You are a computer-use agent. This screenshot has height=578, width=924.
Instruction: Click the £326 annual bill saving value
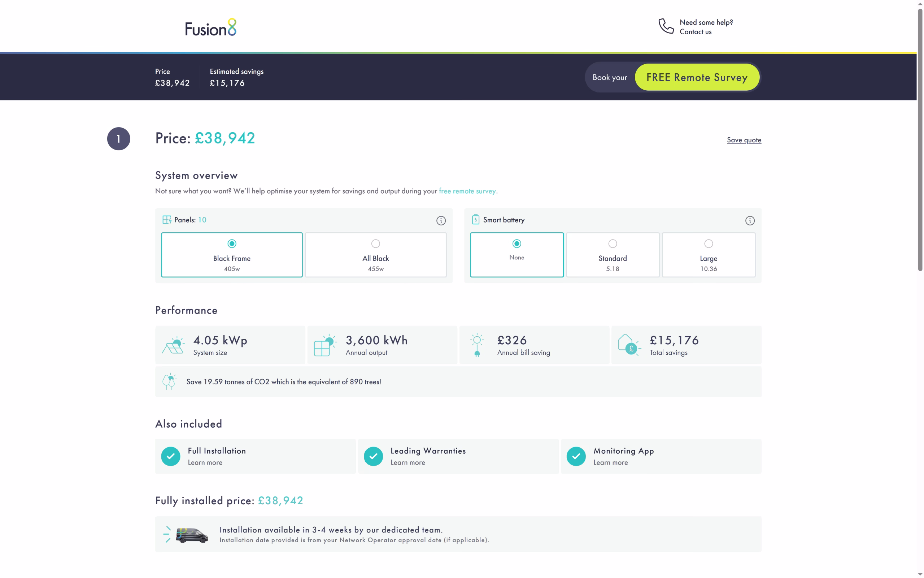(512, 340)
